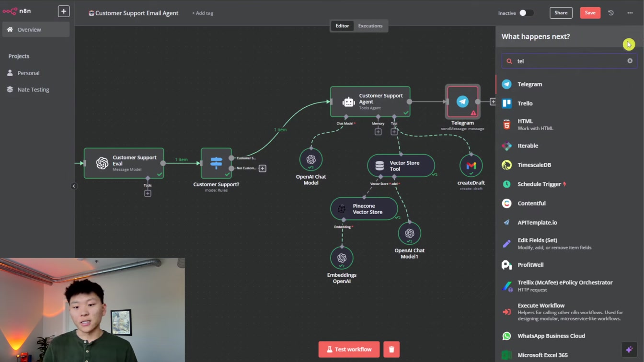644x362 pixels.
Task: Click the + Add tag link
Action: (203, 13)
